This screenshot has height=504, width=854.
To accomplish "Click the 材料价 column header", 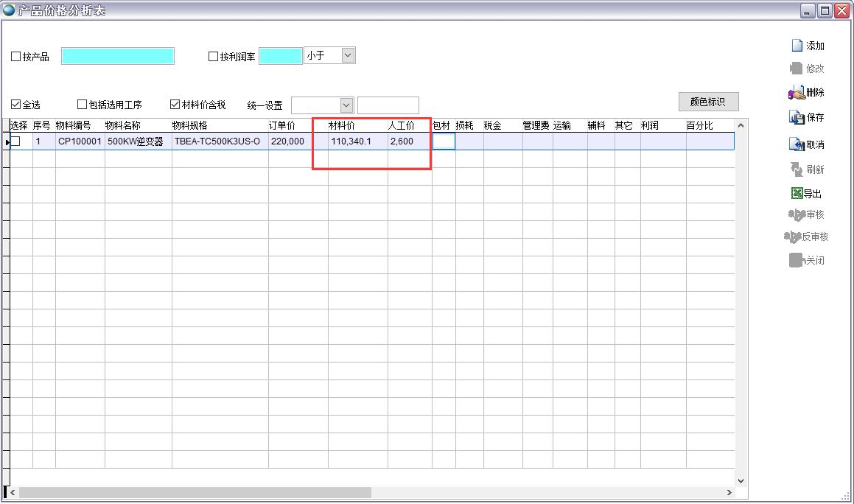I will coord(342,126).
